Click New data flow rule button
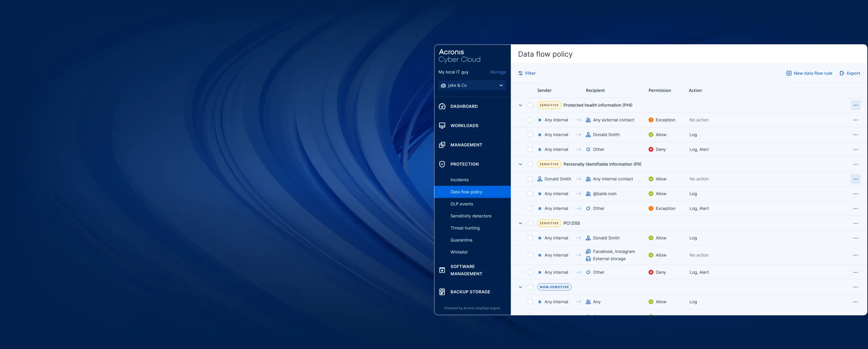The width and height of the screenshot is (868, 349). pos(809,73)
